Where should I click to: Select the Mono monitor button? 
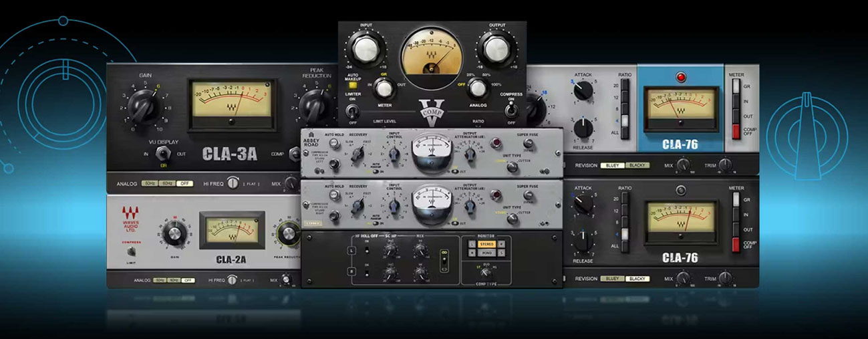click(x=486, y=253)
